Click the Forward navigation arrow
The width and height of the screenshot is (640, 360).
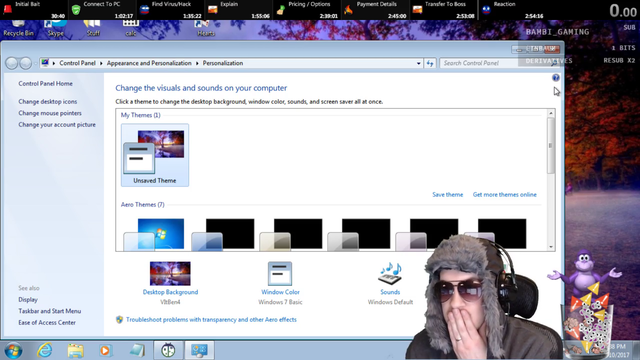[x=26, y=63]
